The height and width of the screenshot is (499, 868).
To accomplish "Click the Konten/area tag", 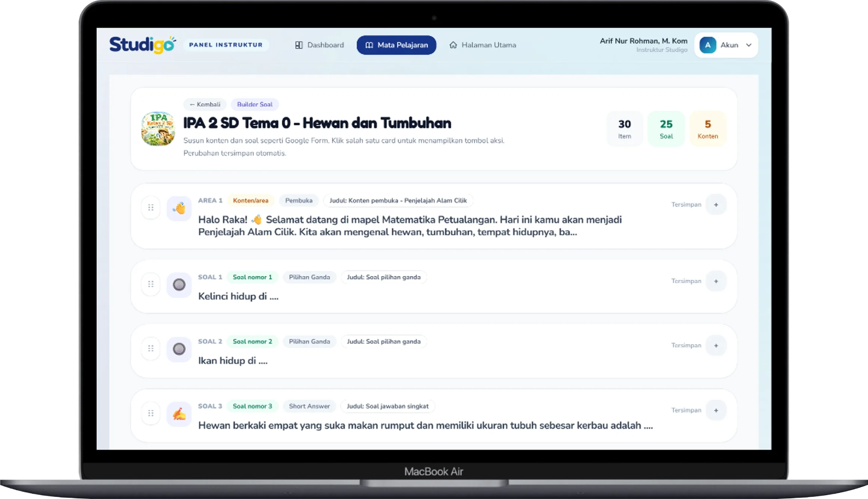I will pos(250,200).
